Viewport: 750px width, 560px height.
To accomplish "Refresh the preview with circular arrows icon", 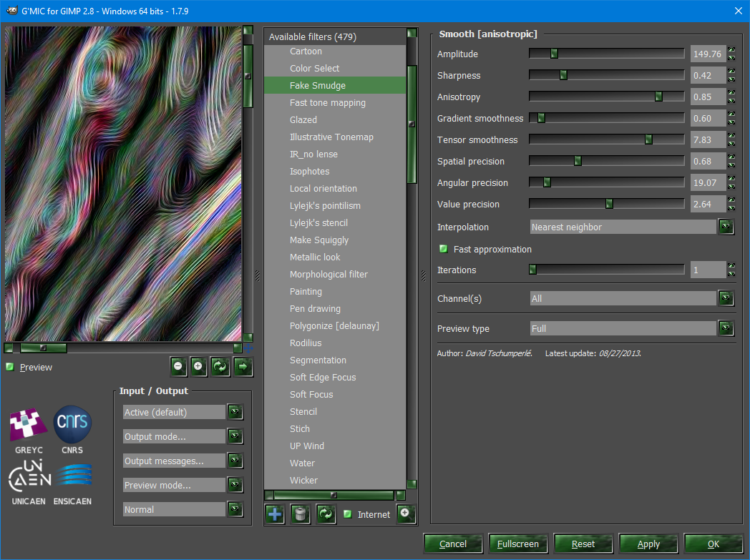I will tap(220, 366).
